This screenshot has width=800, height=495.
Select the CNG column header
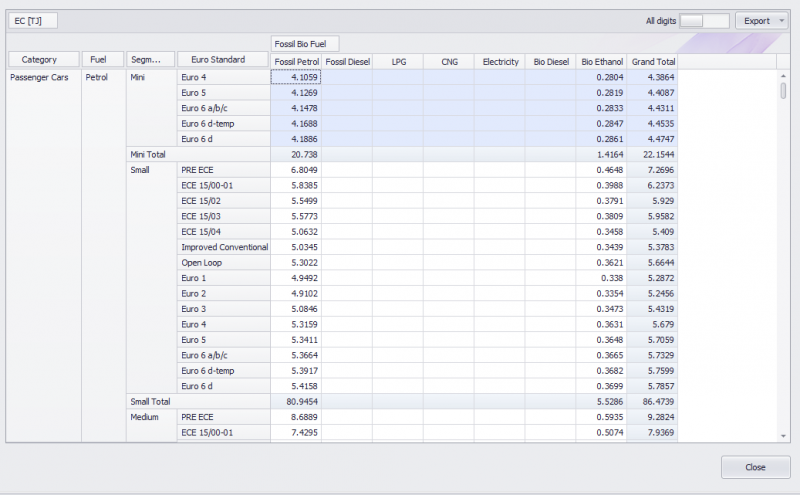coord(449,62)
